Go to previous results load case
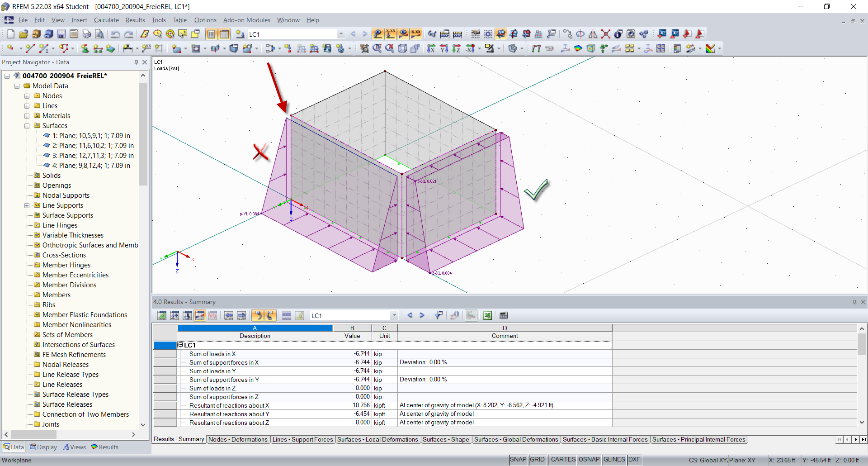This screenshot has height=466, width=868. pyautogui.click(x=410, y=315)
